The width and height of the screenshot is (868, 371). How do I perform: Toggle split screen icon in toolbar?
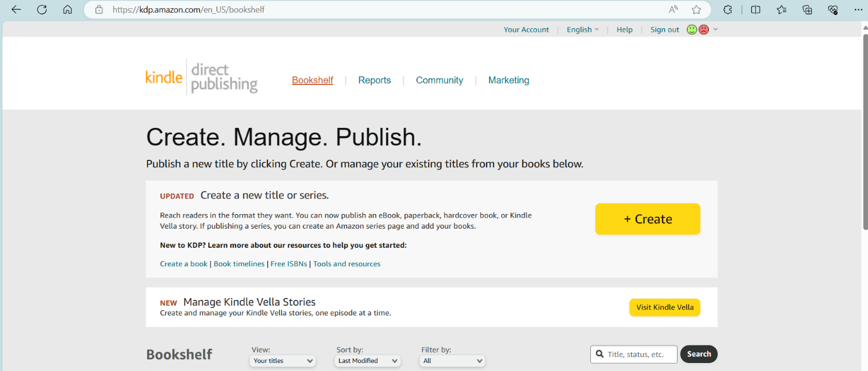pyautogui.click(x=756, y=10)
